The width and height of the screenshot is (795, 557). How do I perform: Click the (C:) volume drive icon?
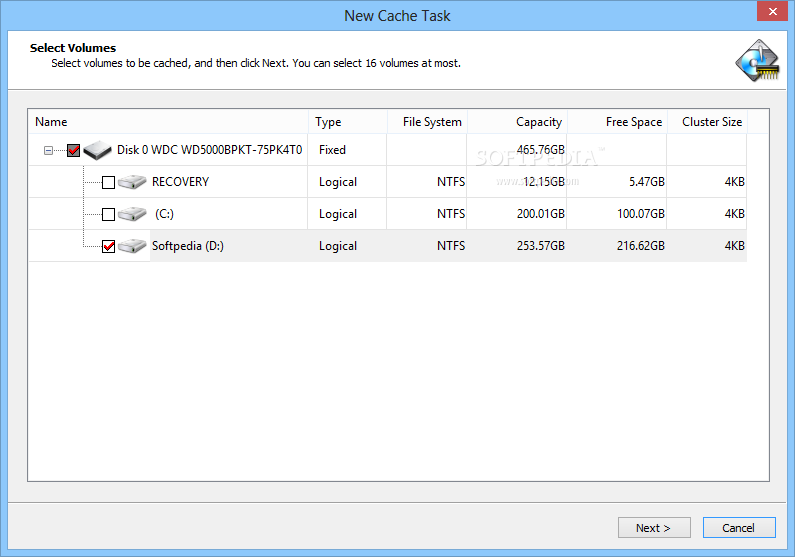coord(132,214)
